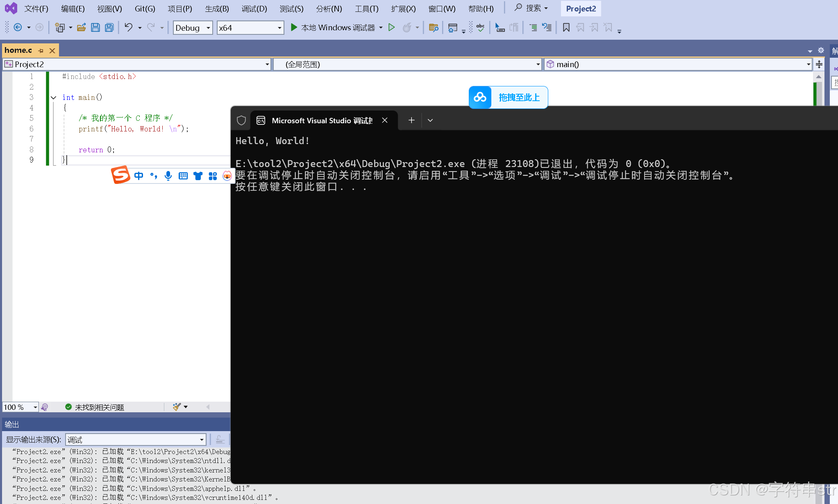Image resolution: width=838 pixels, height=504 pixels.
Task: Undo the last edit
Action: [129, 27]
